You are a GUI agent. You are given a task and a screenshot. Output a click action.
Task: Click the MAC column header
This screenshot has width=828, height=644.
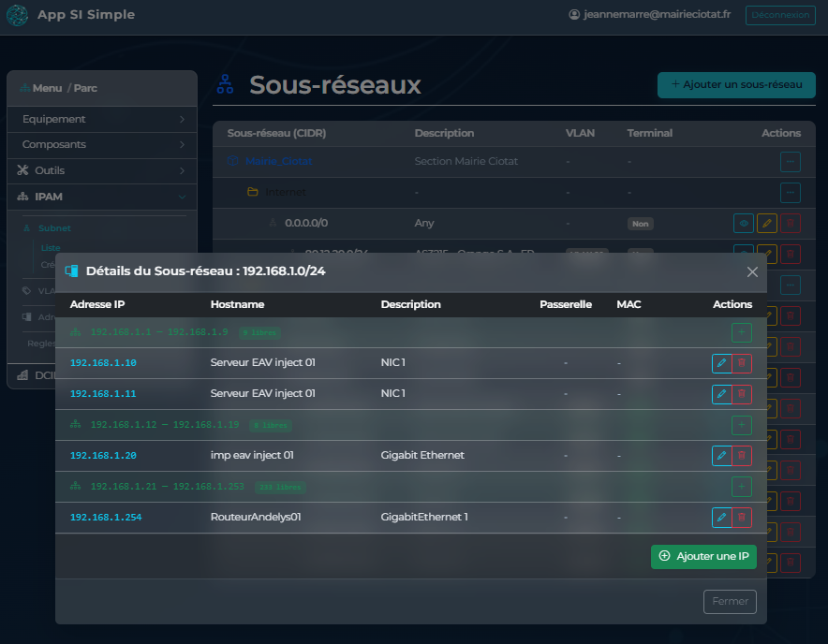point(628,304)
